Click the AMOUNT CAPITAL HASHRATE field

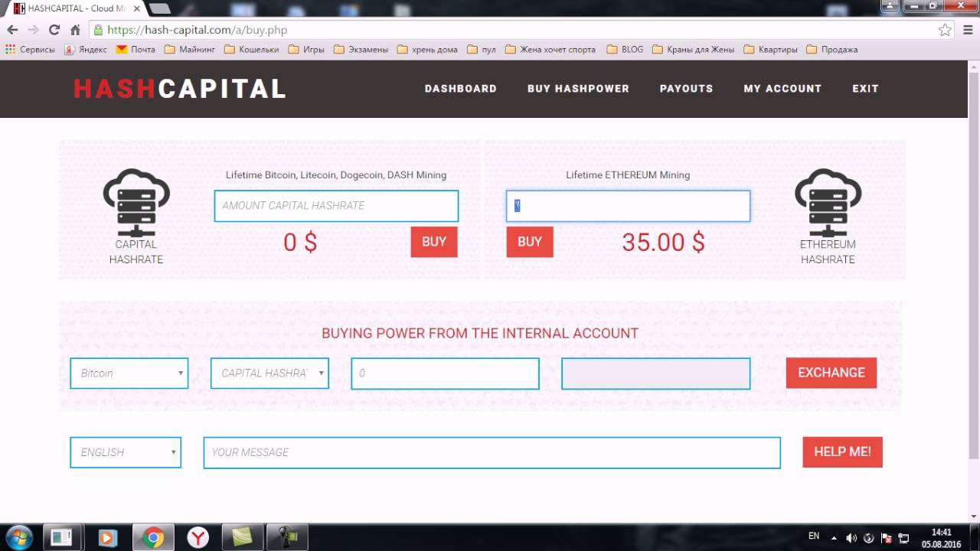[336, 206]
